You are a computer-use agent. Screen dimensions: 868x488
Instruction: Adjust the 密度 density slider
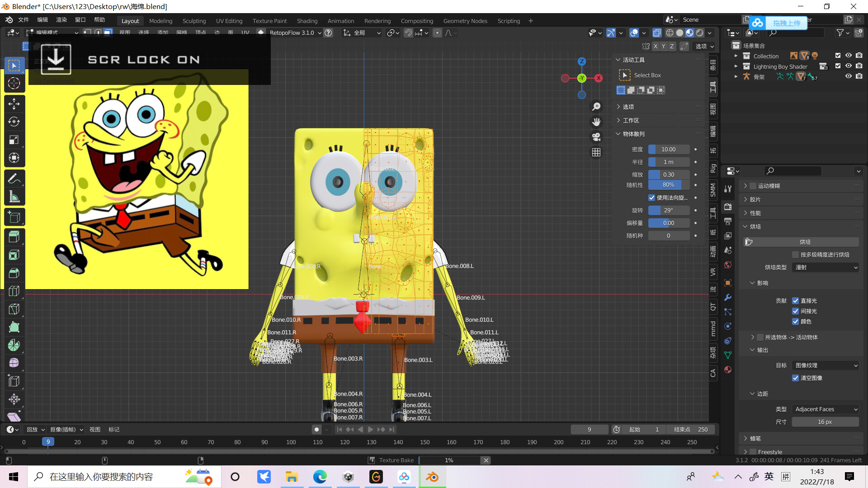click(669, 150)
